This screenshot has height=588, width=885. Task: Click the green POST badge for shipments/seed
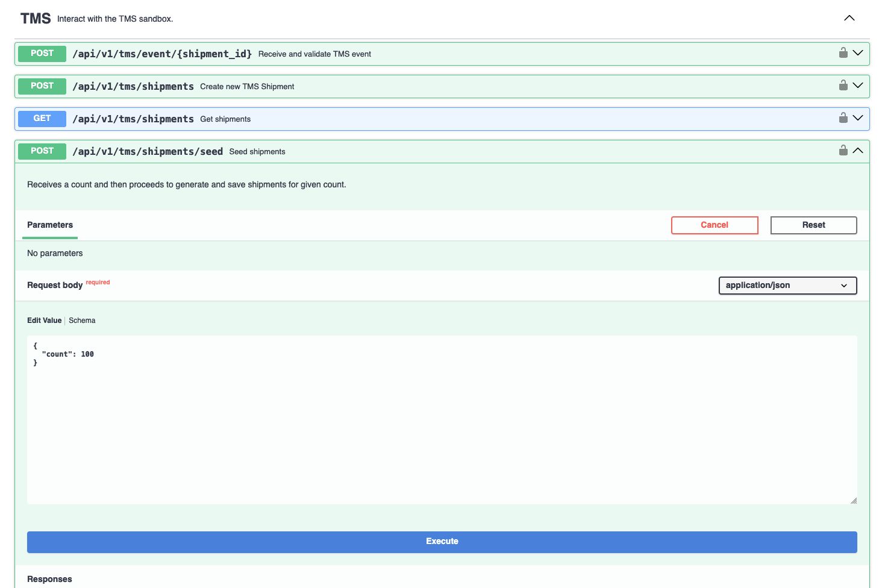pyautogui.click(x=42, y=151)
